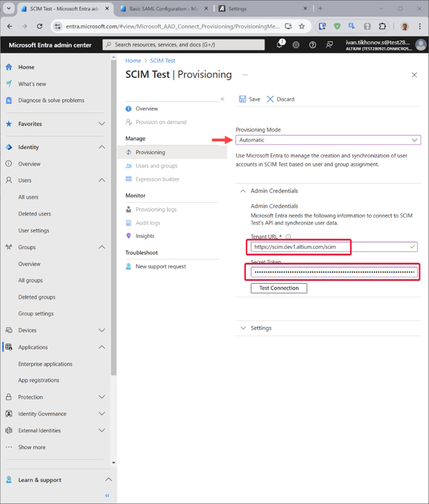This screenshot has height=504, width=429.
Task: Click the Tenant URL info icon
Action: 288,237
